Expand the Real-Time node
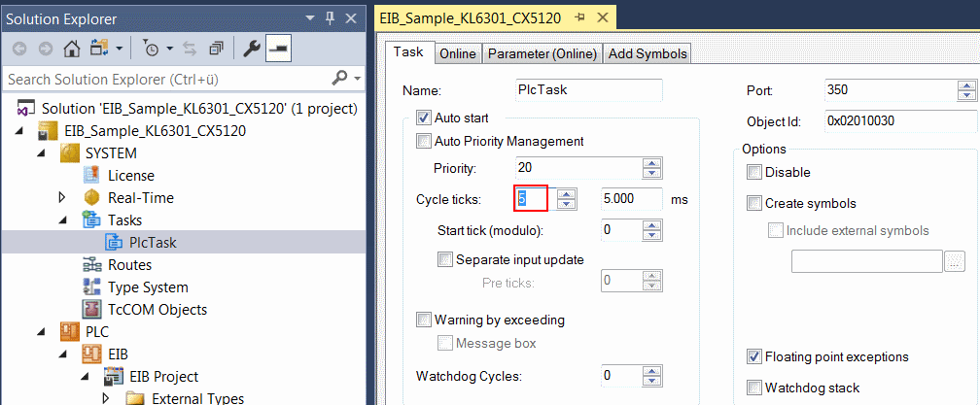Viewport: 980px width, 405px height. [62, 198]
